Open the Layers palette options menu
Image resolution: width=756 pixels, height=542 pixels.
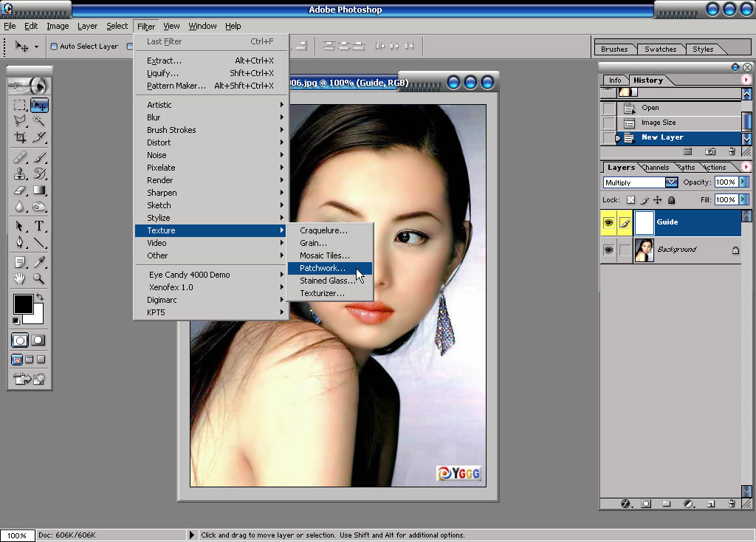coord(746,167)
